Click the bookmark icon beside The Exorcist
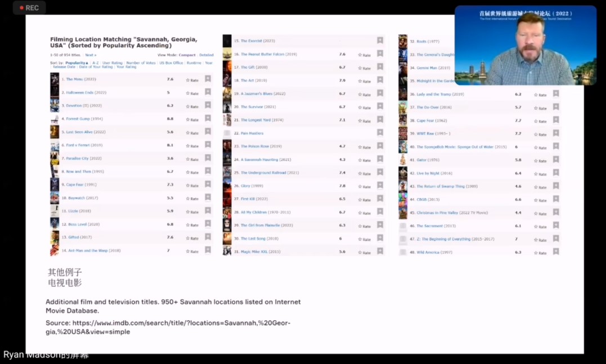The height and width of the screenshot is (364, 606). coord(380,41)
